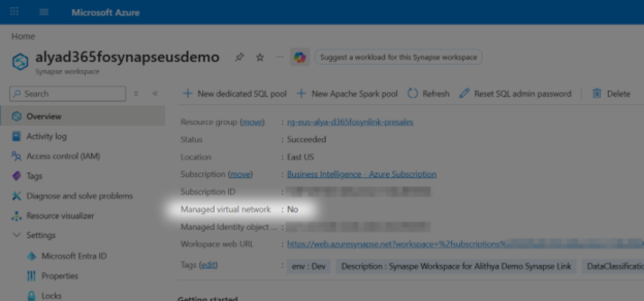
Task: Click move link beside Subscription
Action: [x=241, y=174]
